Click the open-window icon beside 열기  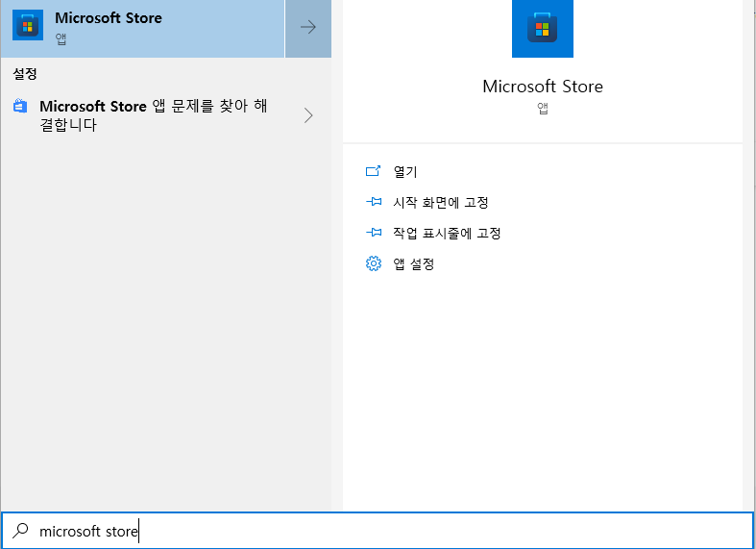coord(373,171)
